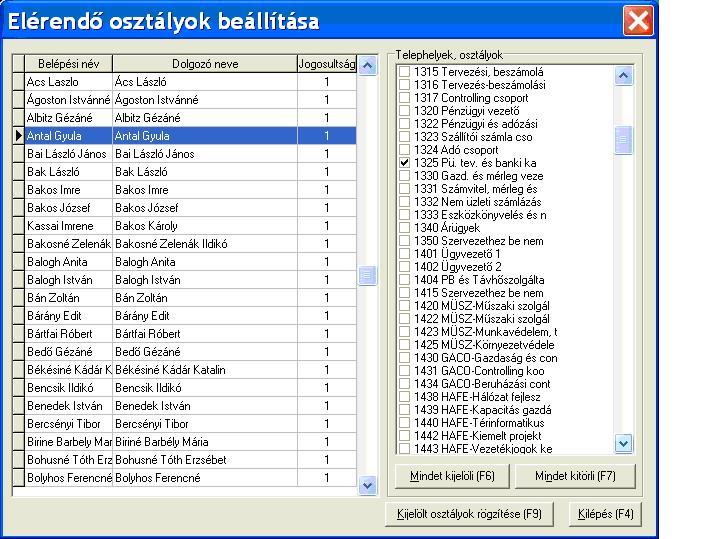Save with Kijelölt osztályok rögzítése (F9)
Viewport: 720px width, 539px height.
click(469, 514)
